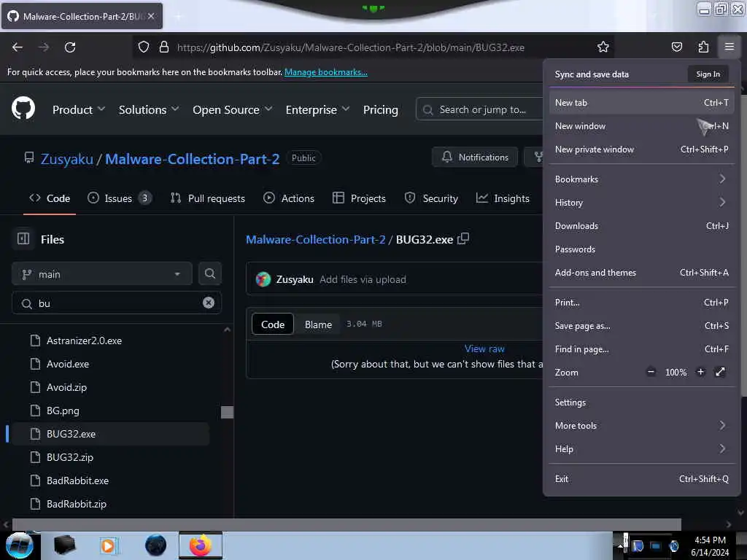
Task: Open the Pricing link
Action: click(380, 109)
